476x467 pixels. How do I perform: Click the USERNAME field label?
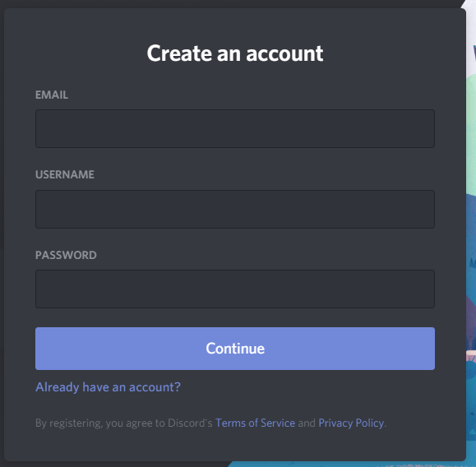[x=65, y=174]
